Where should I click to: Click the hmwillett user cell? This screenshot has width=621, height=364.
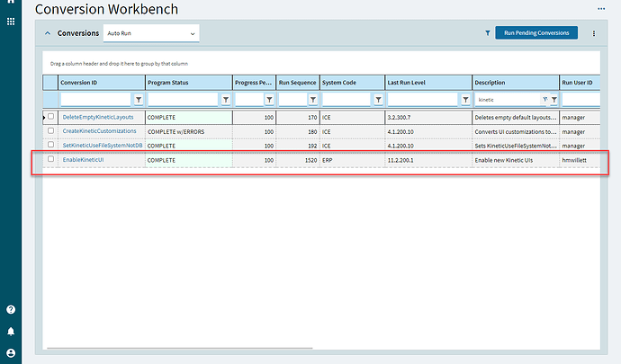point(580,160)
